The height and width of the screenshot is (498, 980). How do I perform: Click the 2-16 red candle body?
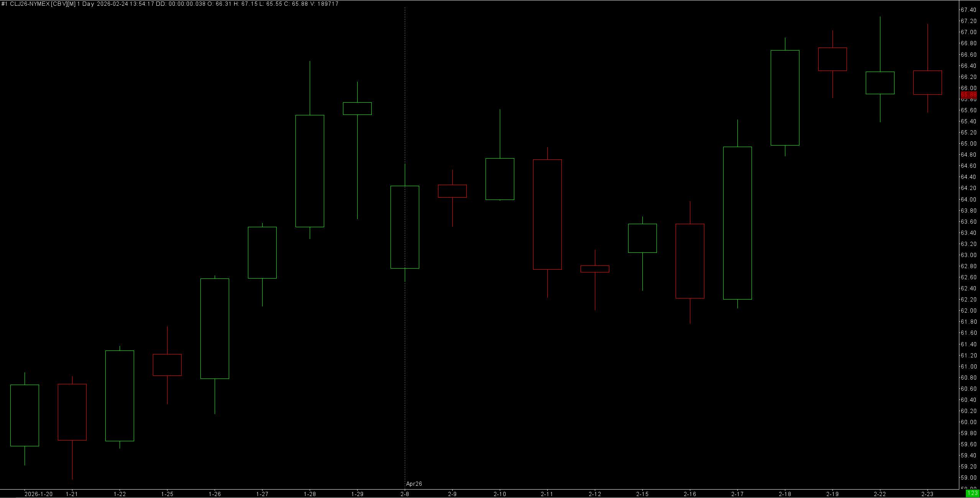pyautogui.click(x=690, y=261)
